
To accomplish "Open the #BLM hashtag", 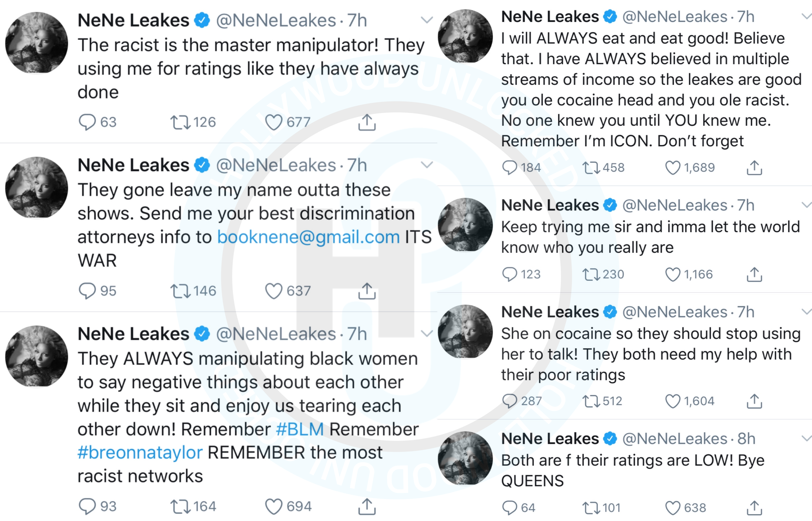I will tap(300, 429).
